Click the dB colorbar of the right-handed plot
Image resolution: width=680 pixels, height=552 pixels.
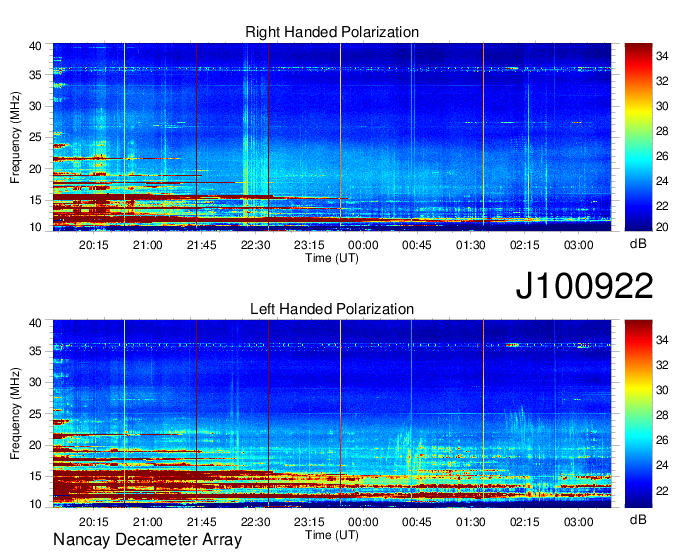click(638, 137)
